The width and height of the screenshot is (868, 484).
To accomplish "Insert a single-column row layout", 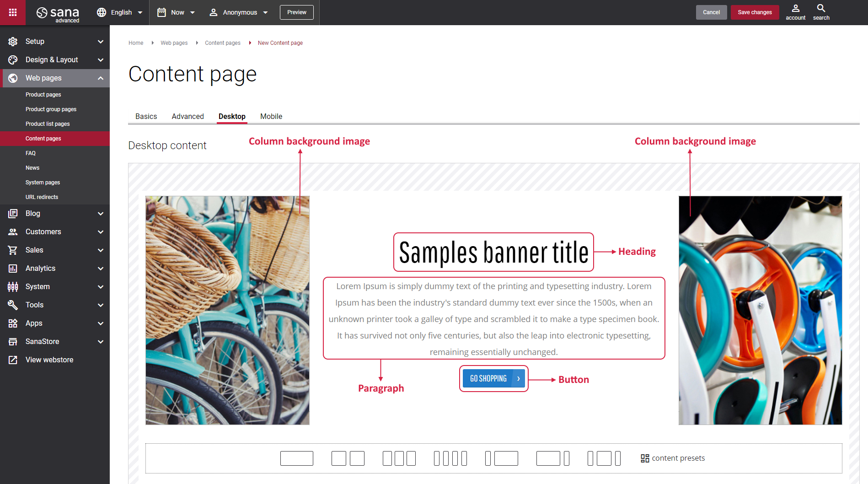I will tap(296, 458).
